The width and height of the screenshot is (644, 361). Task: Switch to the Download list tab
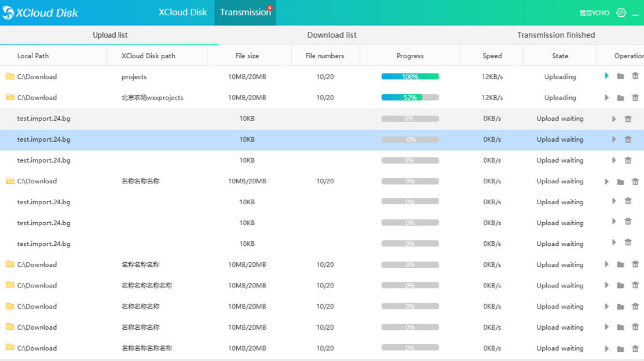point(332,35)
